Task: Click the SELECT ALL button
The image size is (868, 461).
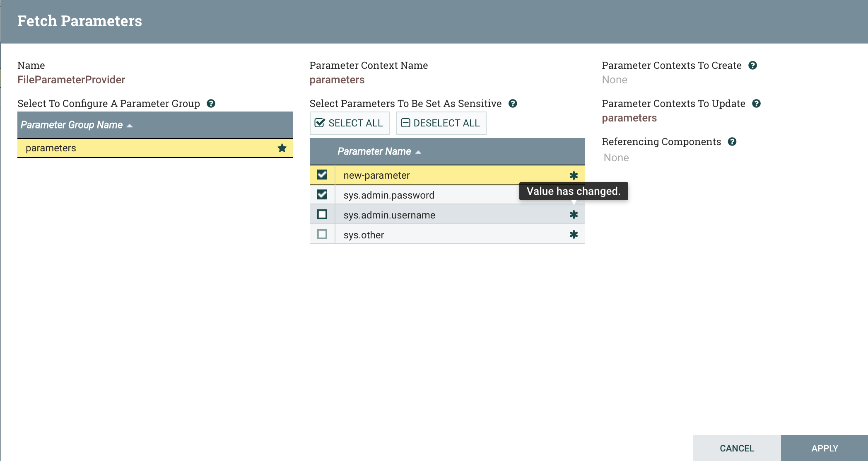Action: [350, 123]
